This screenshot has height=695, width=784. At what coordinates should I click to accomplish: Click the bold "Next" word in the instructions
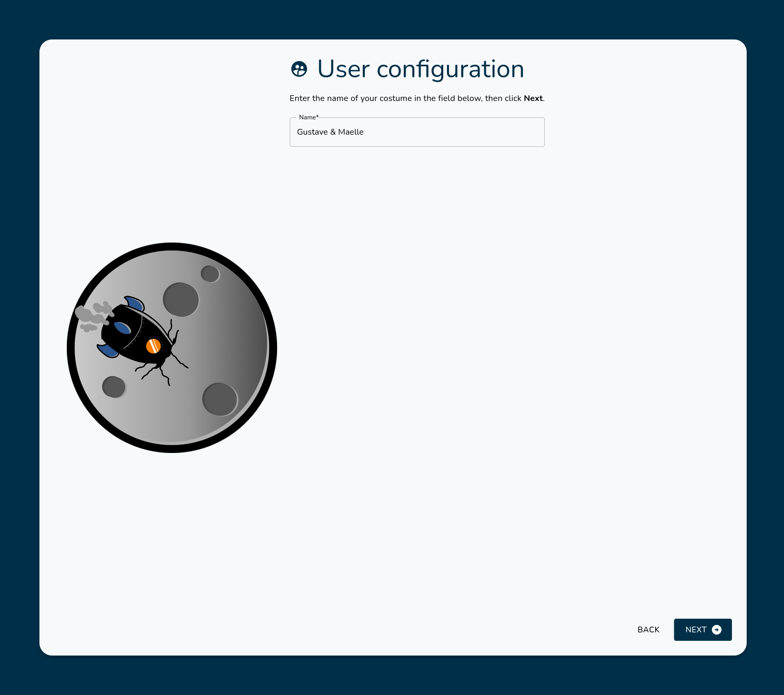(533, 98)
